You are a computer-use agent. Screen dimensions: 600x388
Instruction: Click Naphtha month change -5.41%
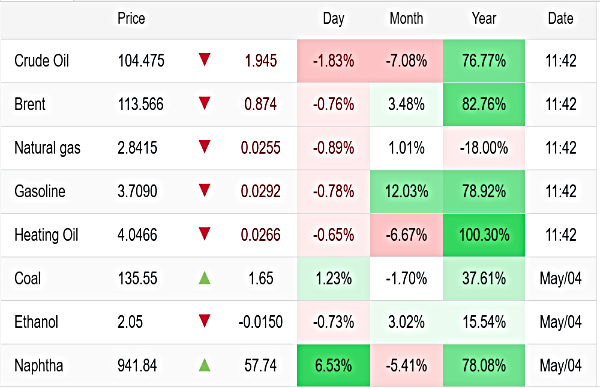406,365
